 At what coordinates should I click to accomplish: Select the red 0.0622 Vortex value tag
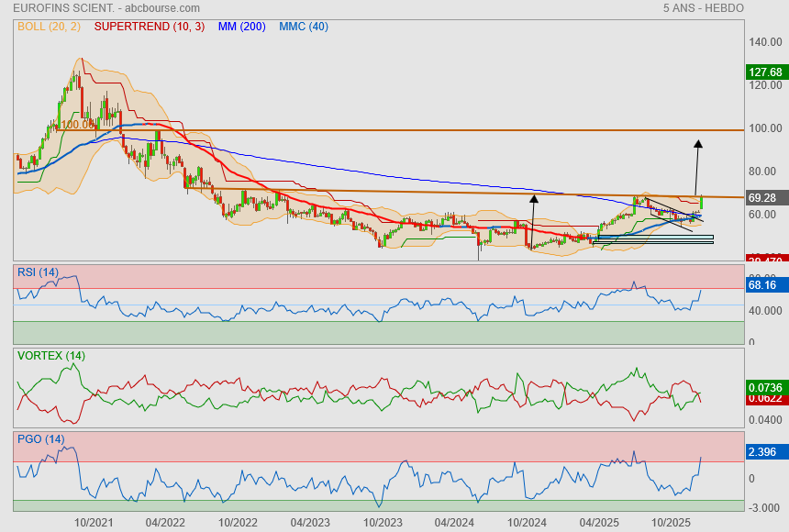coord(764,400)
